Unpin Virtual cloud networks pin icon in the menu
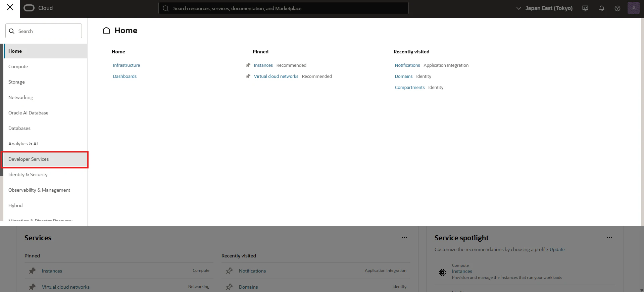The image size is (644, 292). pyautogui.click(x=248, y=76)
